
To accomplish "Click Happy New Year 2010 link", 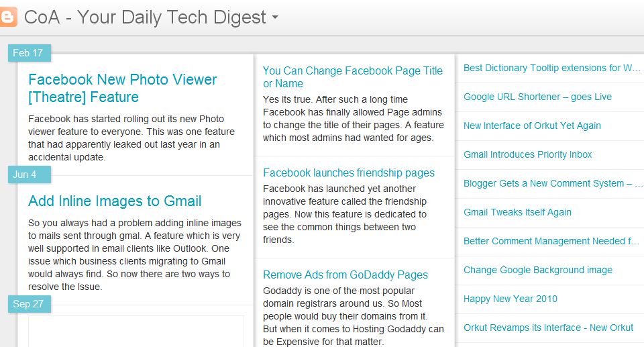I will coord(510,299).
